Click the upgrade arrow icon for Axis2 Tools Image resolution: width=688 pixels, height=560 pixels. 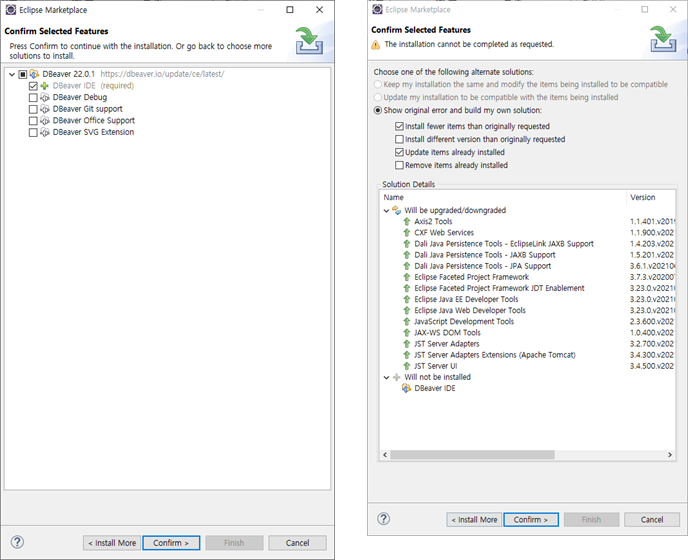[407, 222]
